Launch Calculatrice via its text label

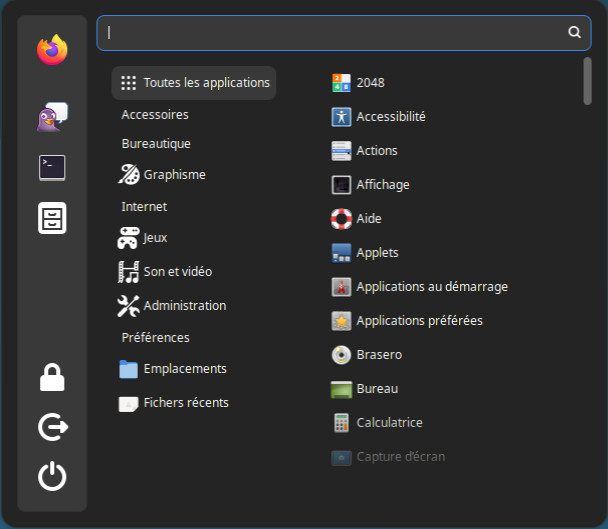pos(389,423)
